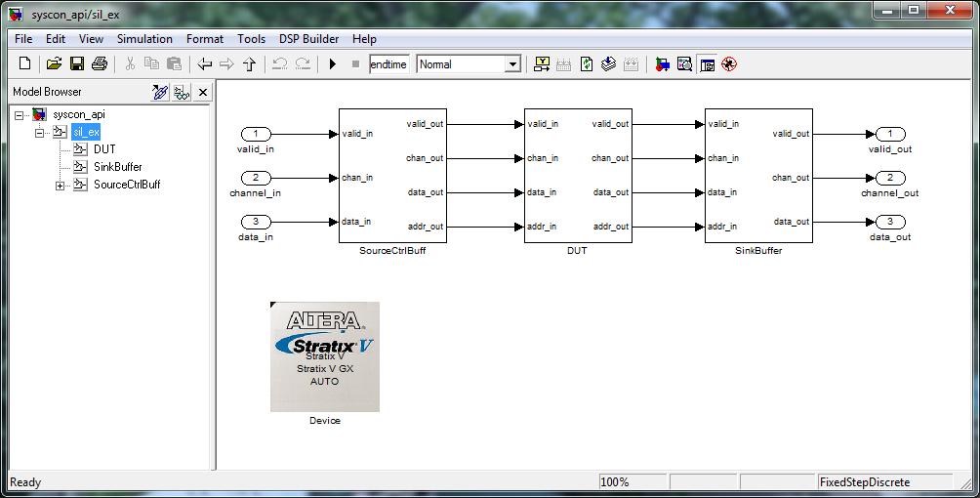Click the Model Explorer toolbar icon
980x498 pixels.
tap(685, 64)
